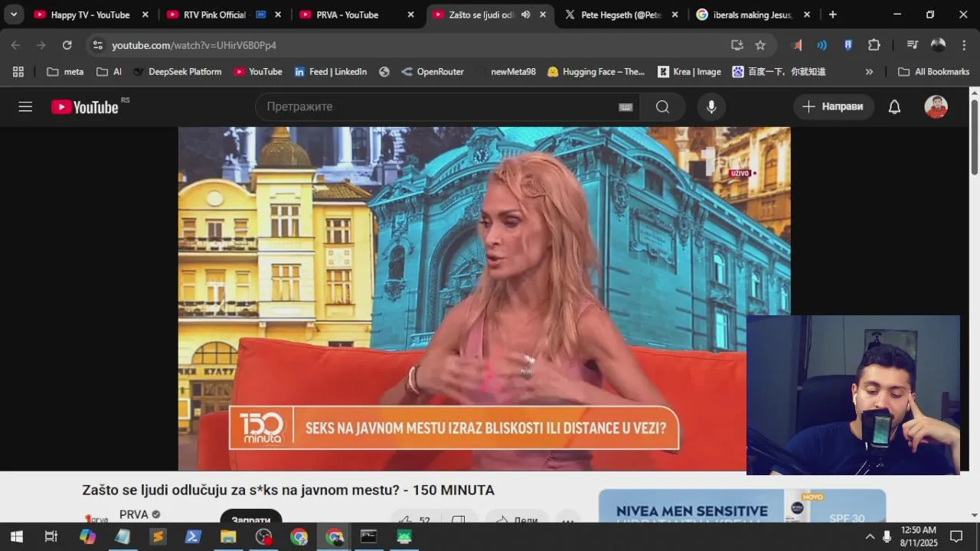This screenshot has height=551, width=980.
Task: Close the Happy TV - YouTube tab
Action: [145, 15]
